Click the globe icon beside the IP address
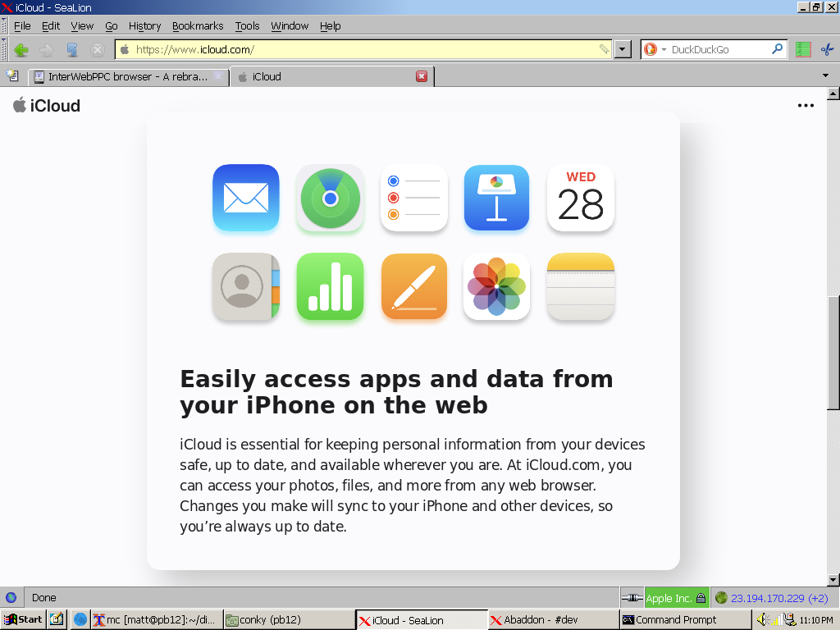 tap(721, 597)
